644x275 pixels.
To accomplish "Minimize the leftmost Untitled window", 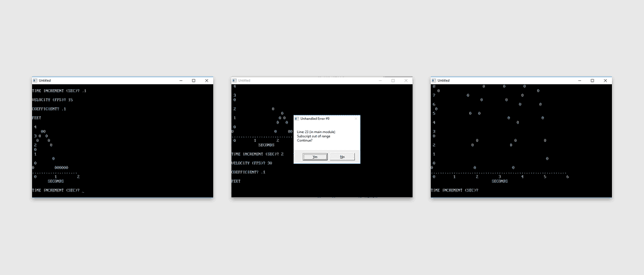I will point(180,80).
